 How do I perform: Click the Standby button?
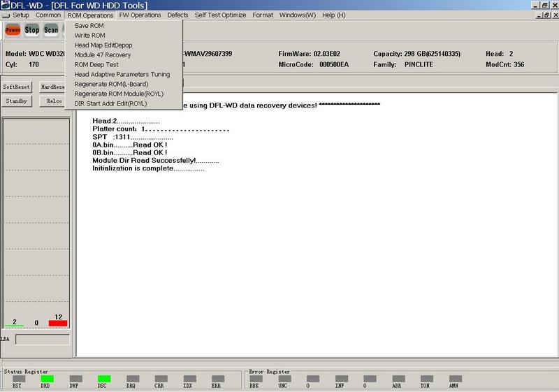[x=16, y=101]
